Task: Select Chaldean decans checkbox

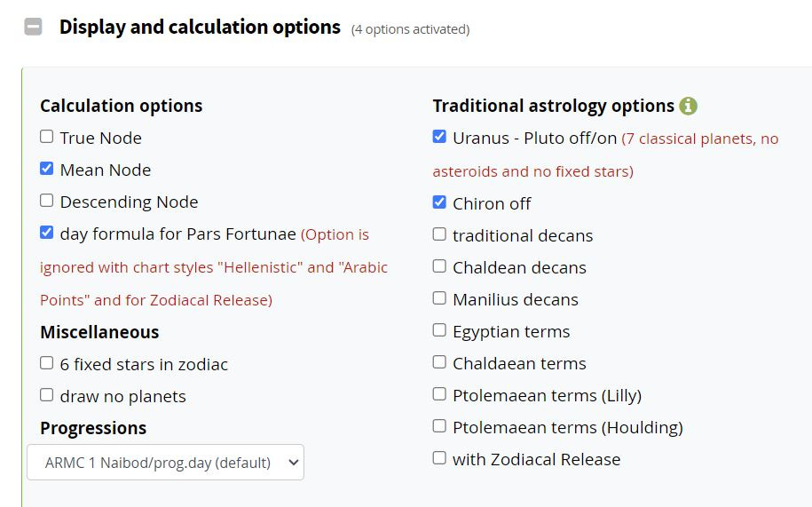Action: click(x=439, y=266)
